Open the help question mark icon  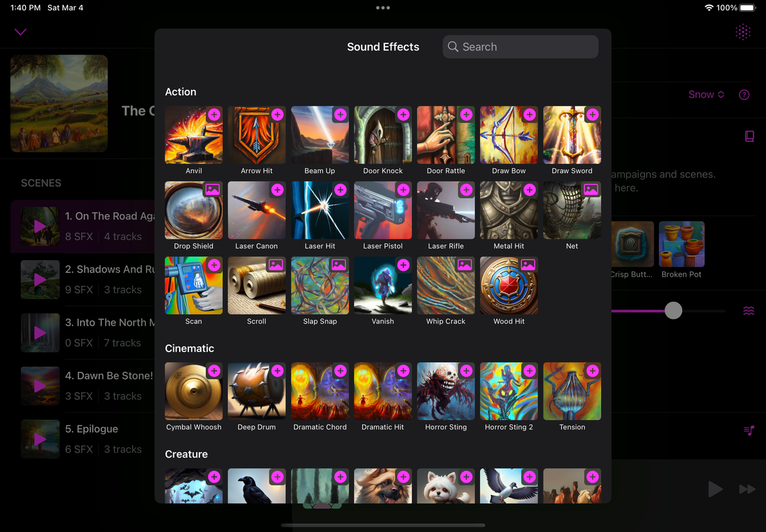pos(744,95)
